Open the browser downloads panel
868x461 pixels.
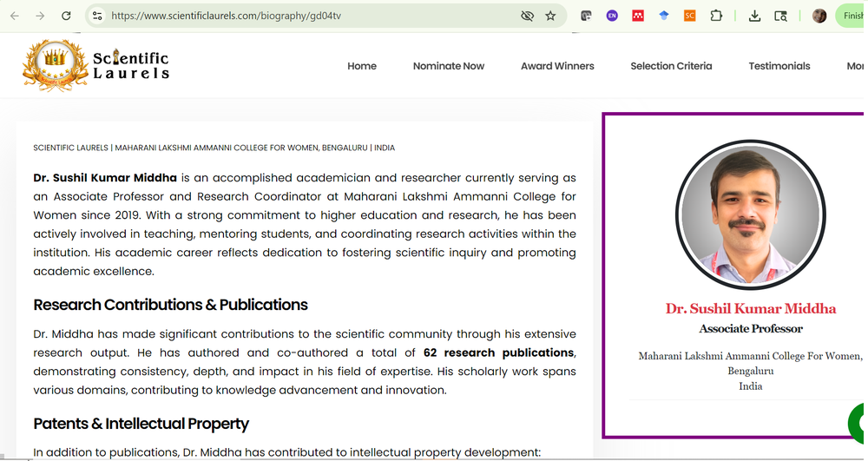click(754, 16)
